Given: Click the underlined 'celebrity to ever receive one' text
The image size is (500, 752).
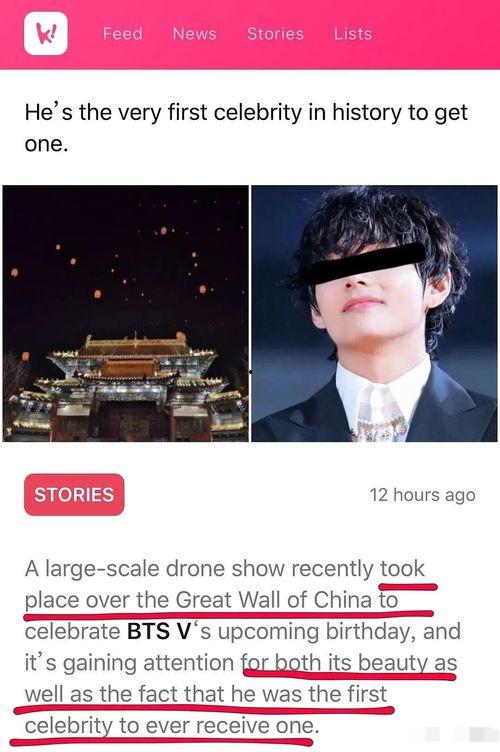Looking at the screenshot, I should click(170, 726).
